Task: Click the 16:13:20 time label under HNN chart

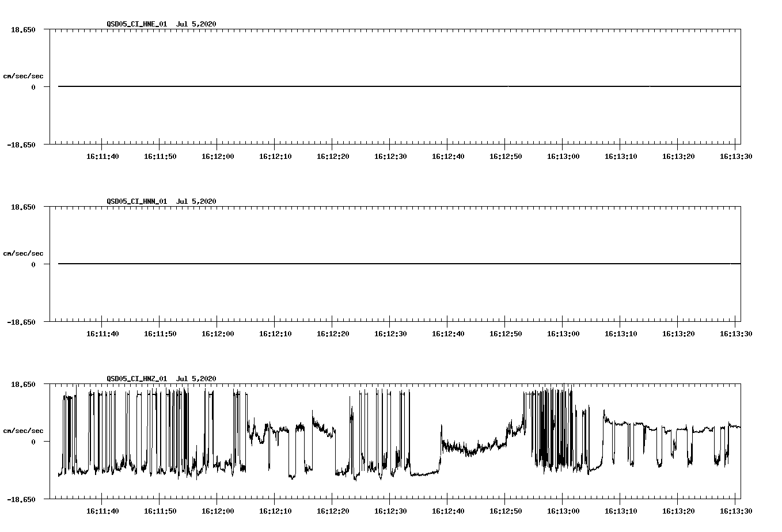Action: tap(678, 334)
